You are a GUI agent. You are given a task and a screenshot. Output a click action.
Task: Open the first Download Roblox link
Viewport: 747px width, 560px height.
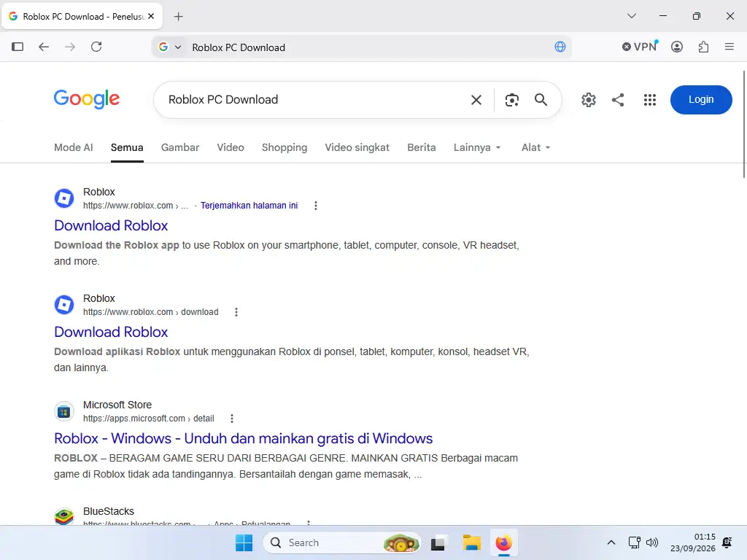tap(111, 226)
